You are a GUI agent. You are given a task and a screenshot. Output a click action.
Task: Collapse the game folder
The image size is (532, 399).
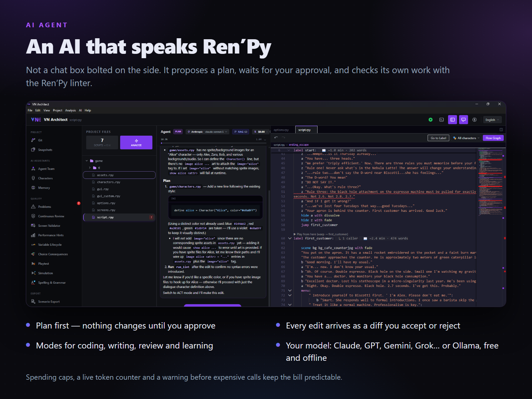tap(87, 161)
